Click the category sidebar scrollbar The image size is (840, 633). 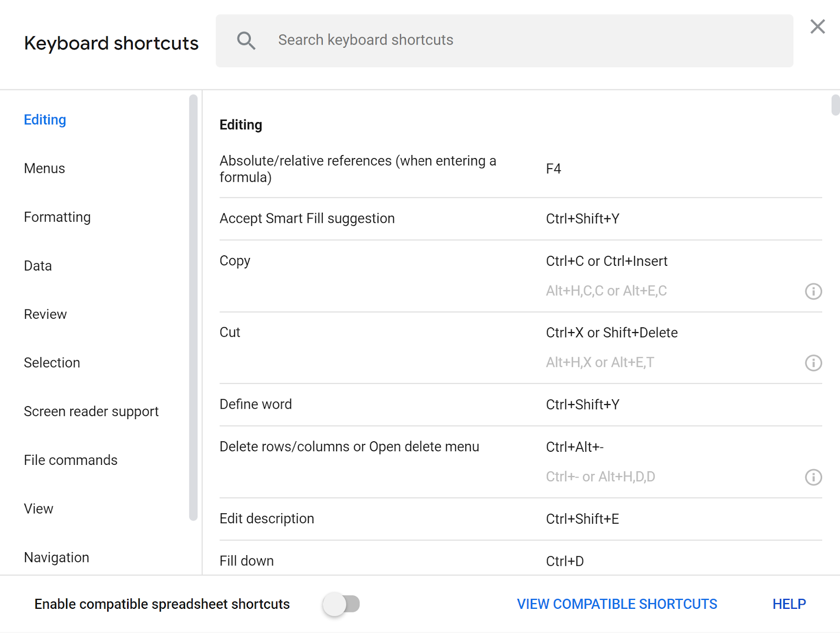pyautogui.click(x=193, y=307)
